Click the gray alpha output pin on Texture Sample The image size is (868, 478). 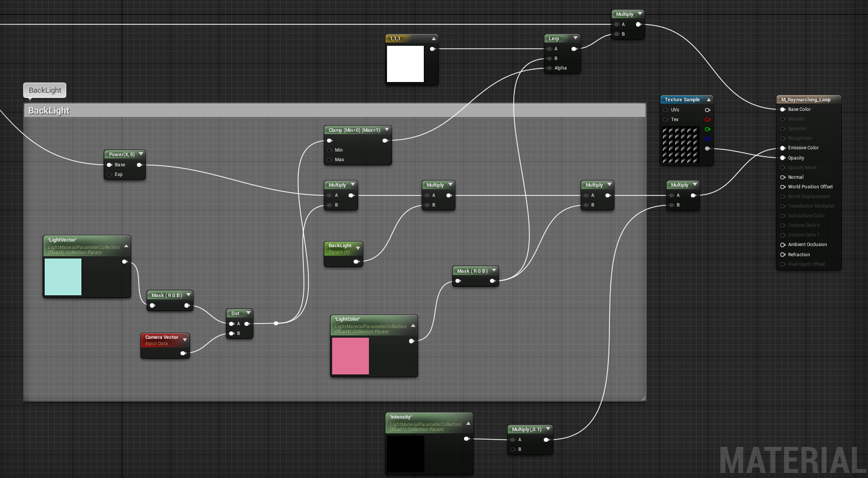click(x=707, y=148)
